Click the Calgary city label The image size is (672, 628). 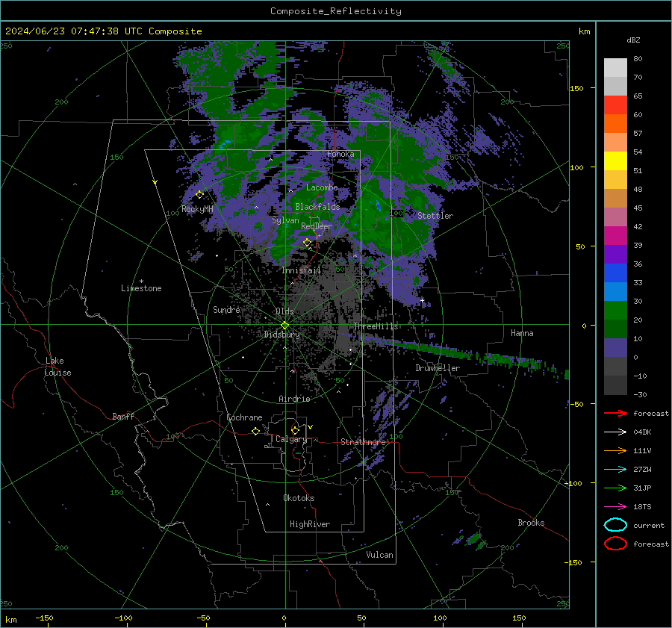(291, 439)
